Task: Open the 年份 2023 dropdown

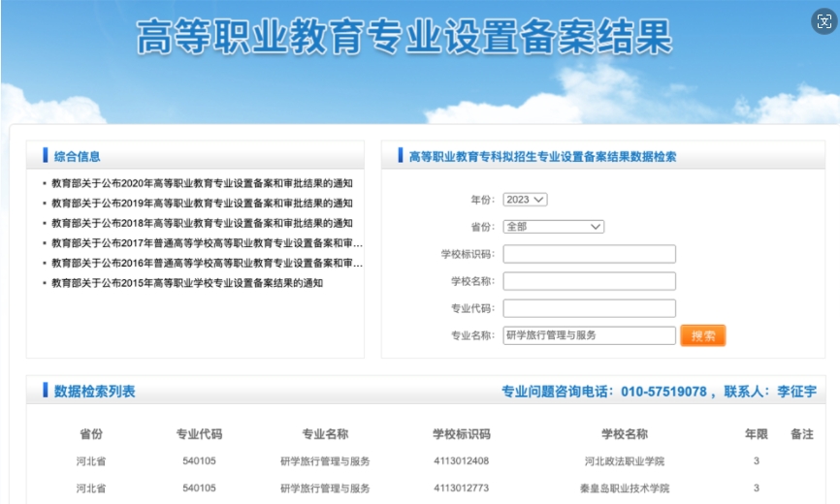Action: point(525,200)
